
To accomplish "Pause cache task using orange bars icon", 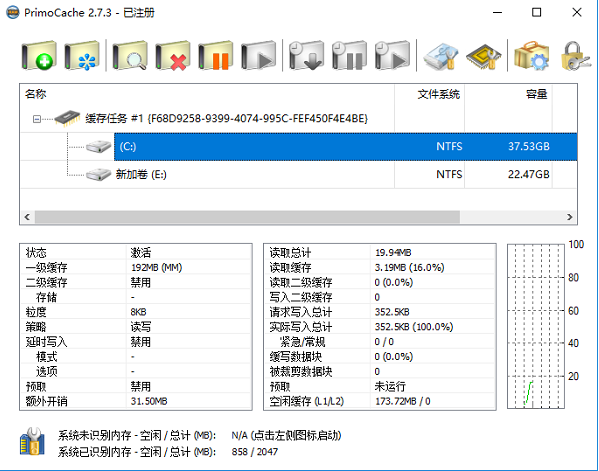I will (x=215, y=56).
